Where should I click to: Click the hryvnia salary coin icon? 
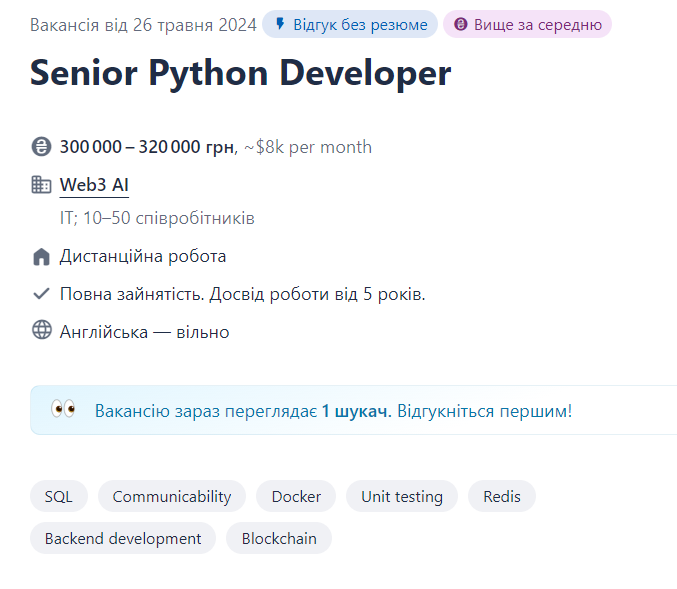[41, 148]
